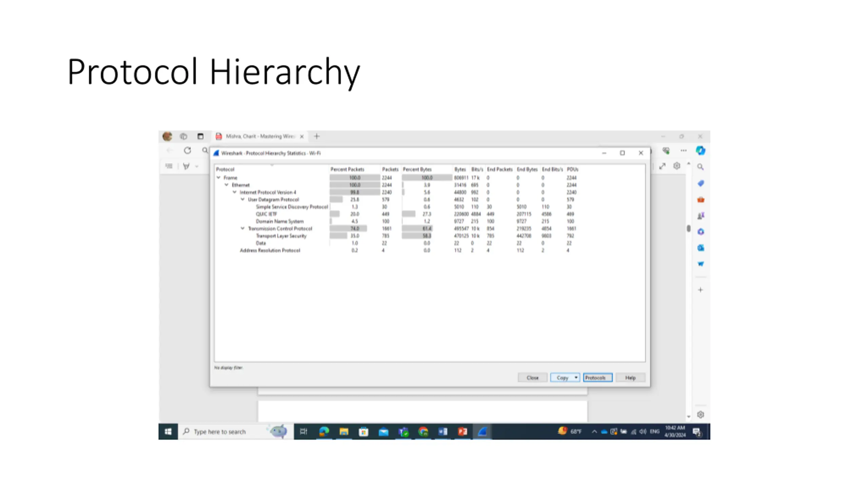Open Word from the taskbar
Viewport: 868px width, 488px height.
coord(443,431)
